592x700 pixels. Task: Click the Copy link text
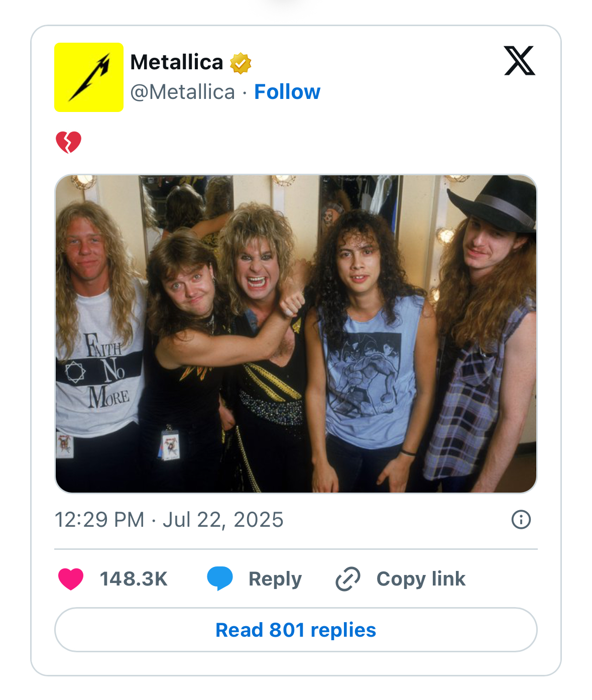(x=421, y=579)
